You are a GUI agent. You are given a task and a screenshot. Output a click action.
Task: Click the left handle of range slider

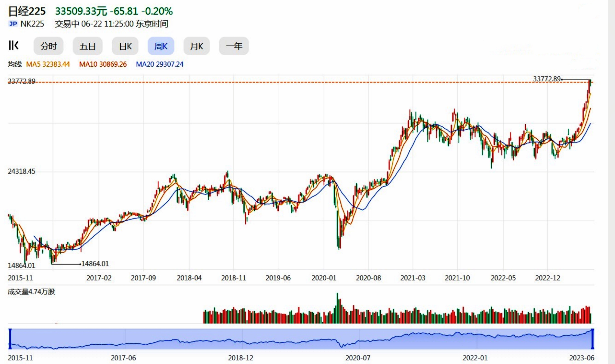pyautogui.click(x=10, y=339)
